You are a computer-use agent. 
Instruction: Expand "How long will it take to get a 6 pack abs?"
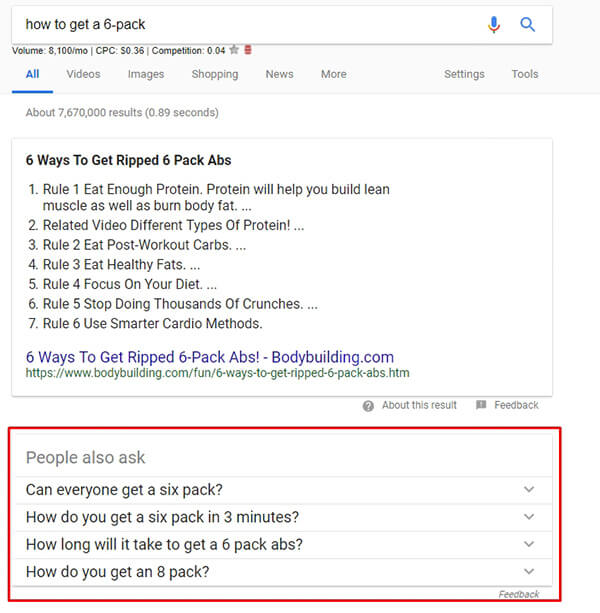click(x=529, y=544)
